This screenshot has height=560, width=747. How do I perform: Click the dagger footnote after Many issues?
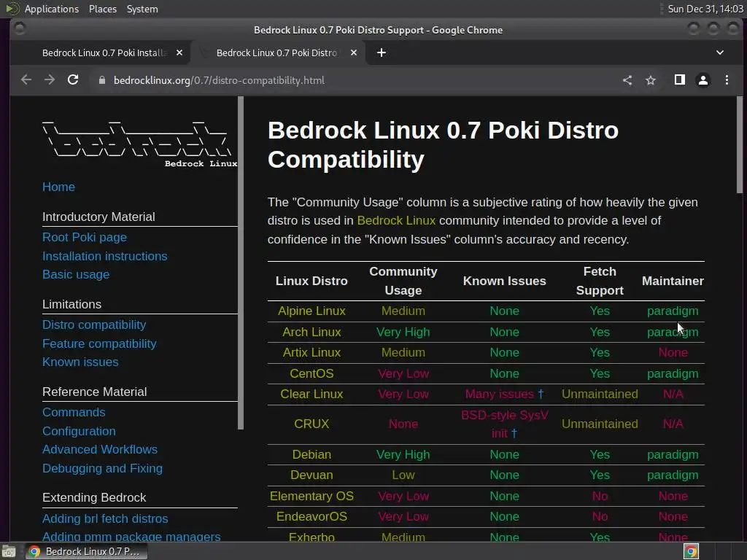coord(541,394)
